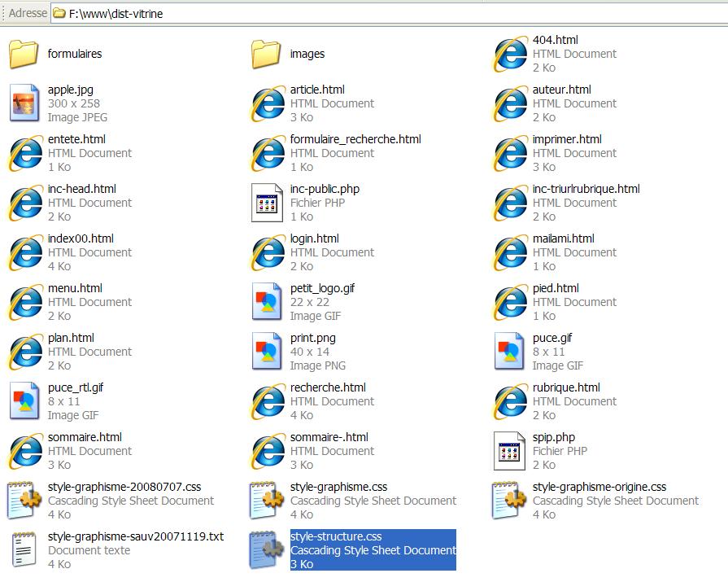Viewport: 728px width, 582px height.
Task: Click the inc-public.php file icon
Action: (267, 203)
